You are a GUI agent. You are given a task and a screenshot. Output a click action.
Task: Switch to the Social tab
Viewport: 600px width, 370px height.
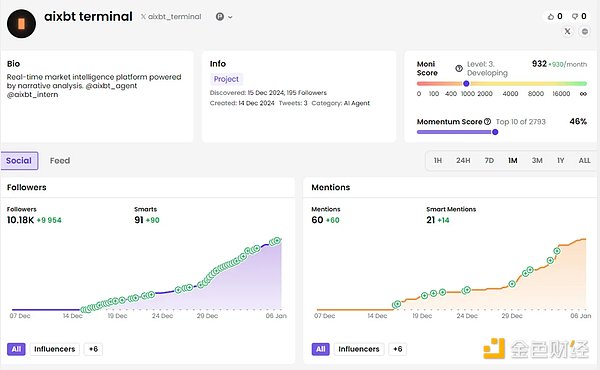point(19,161)
